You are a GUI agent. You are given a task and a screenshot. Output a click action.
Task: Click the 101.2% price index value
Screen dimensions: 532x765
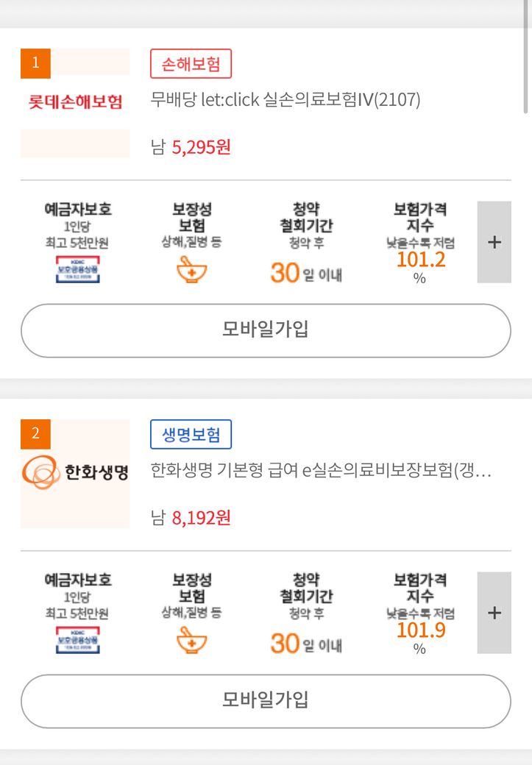[421, 260]
